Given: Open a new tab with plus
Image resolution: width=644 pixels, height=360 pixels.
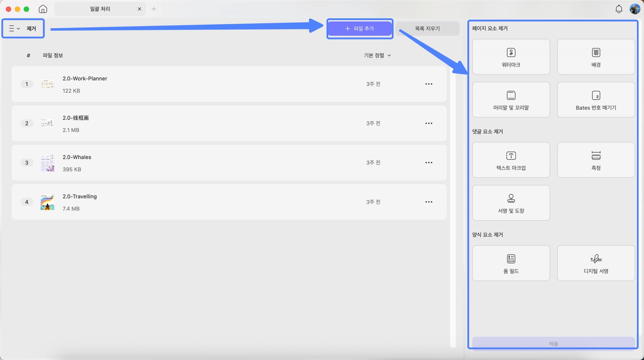Looking at the screenshot, I should pyautogui.click(x=154, y=9).
